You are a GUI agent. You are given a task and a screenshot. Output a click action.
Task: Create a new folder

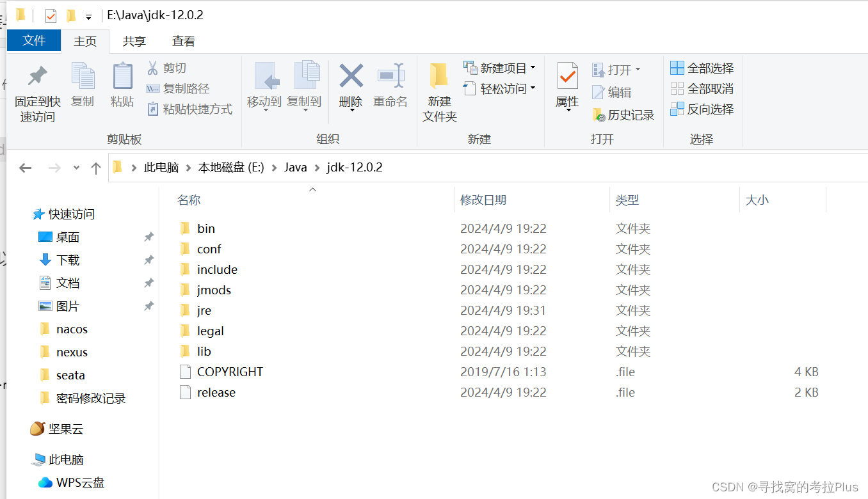coord(440,93)
